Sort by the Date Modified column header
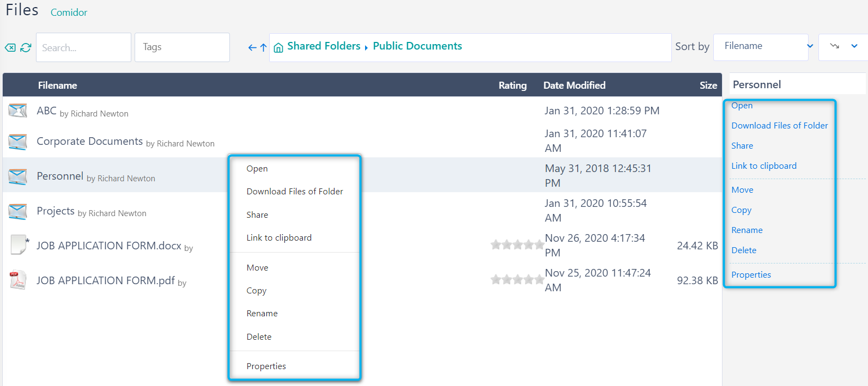868x386 pixels. (574, 85)
